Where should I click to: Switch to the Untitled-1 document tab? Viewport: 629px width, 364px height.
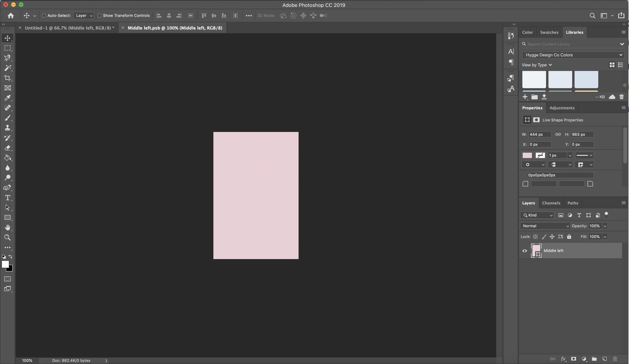[69, 28]
